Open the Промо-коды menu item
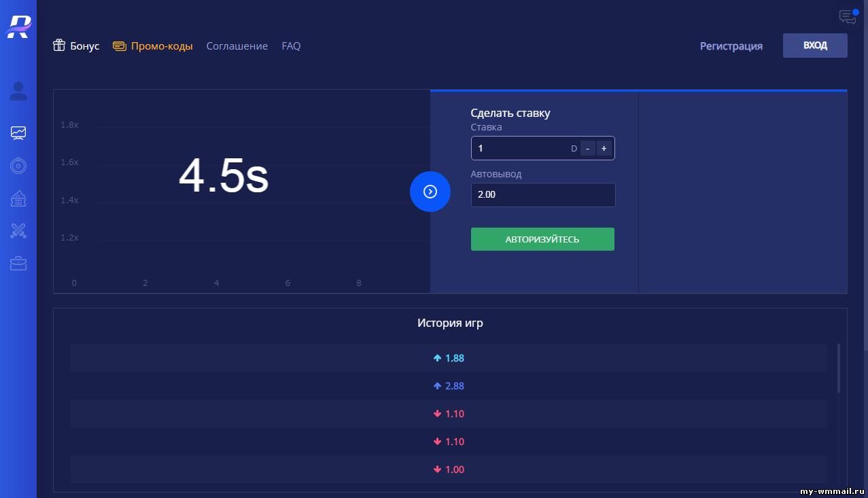 pos(162,46)
